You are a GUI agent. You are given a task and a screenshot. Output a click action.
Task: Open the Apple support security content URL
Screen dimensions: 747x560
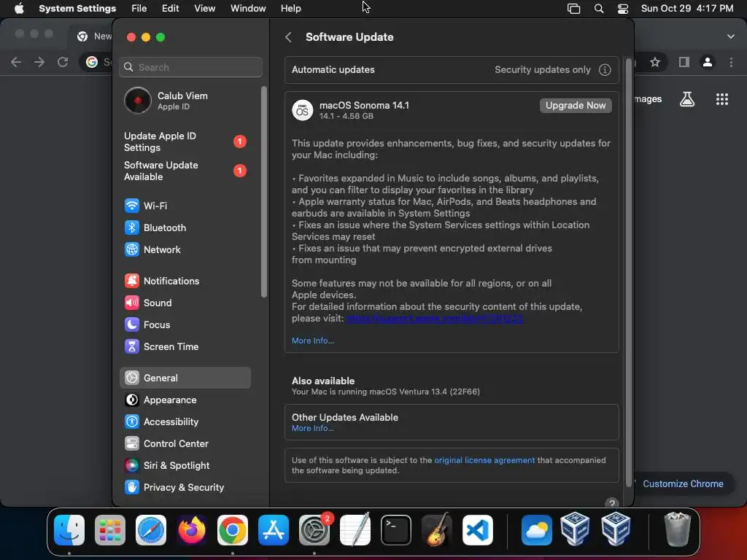tap(435, 318)
